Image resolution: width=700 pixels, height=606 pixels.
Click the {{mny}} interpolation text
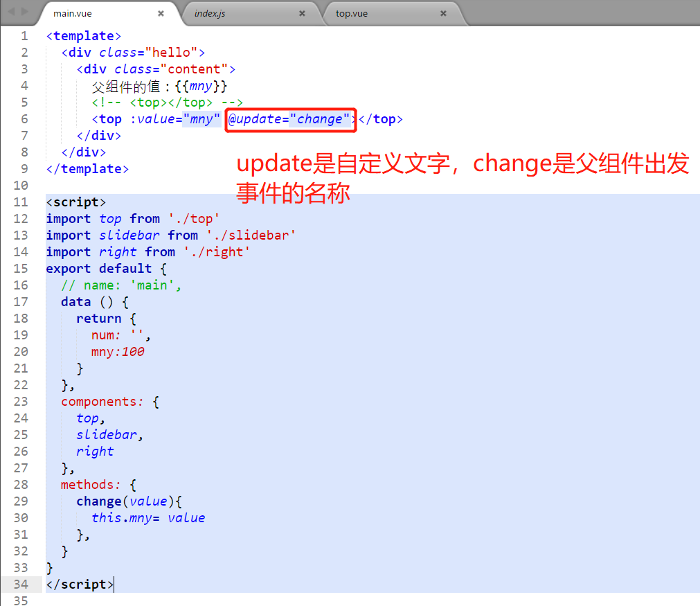coord(201,86)
